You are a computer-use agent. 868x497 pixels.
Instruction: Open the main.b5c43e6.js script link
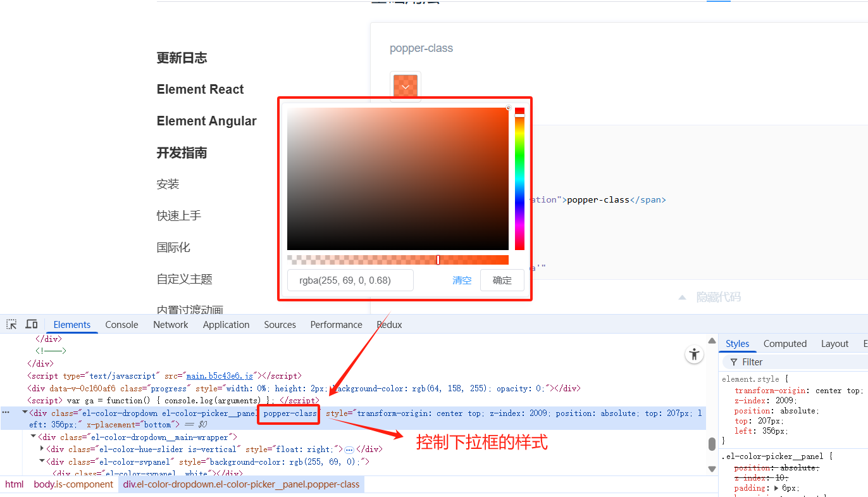pos(219,375)
